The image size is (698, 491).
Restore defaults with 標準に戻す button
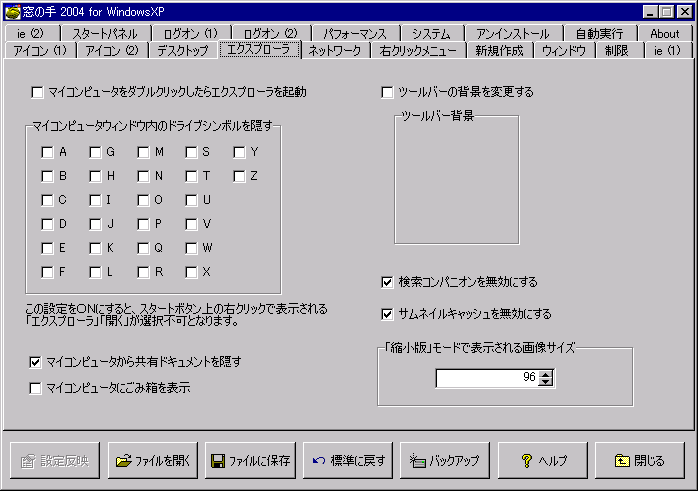click(x=348, y=460)
